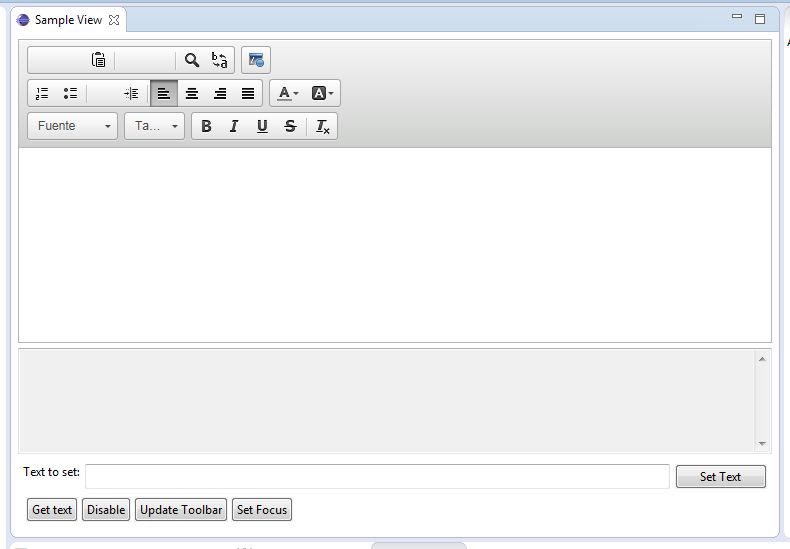Minimize the Sample View panel

coord(737,17)
